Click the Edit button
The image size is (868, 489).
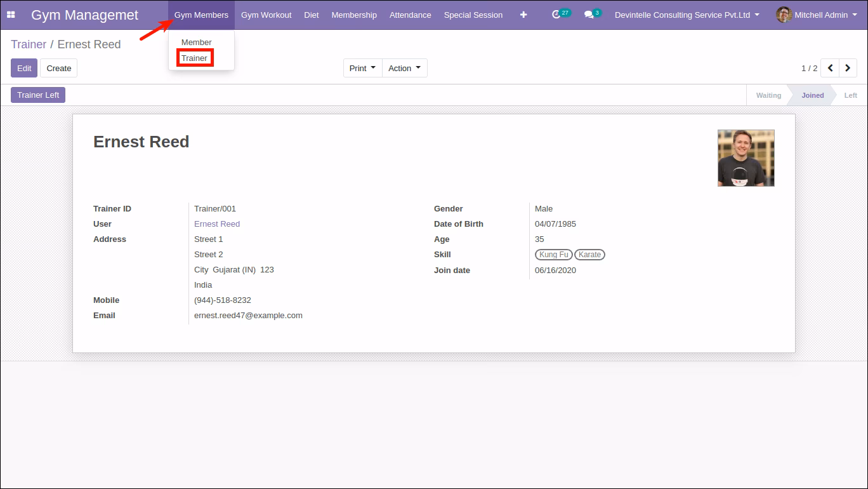click(x=24, y=68)
